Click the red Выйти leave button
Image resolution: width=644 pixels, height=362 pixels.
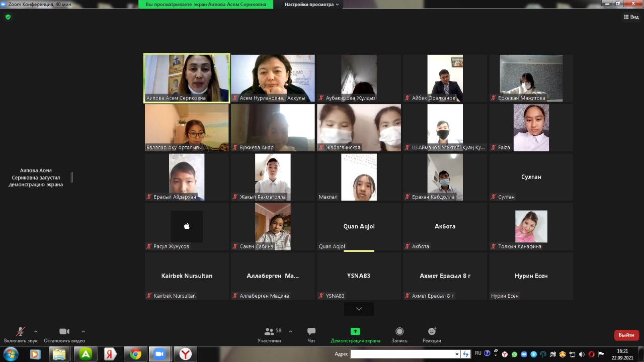tap(626, 335)
